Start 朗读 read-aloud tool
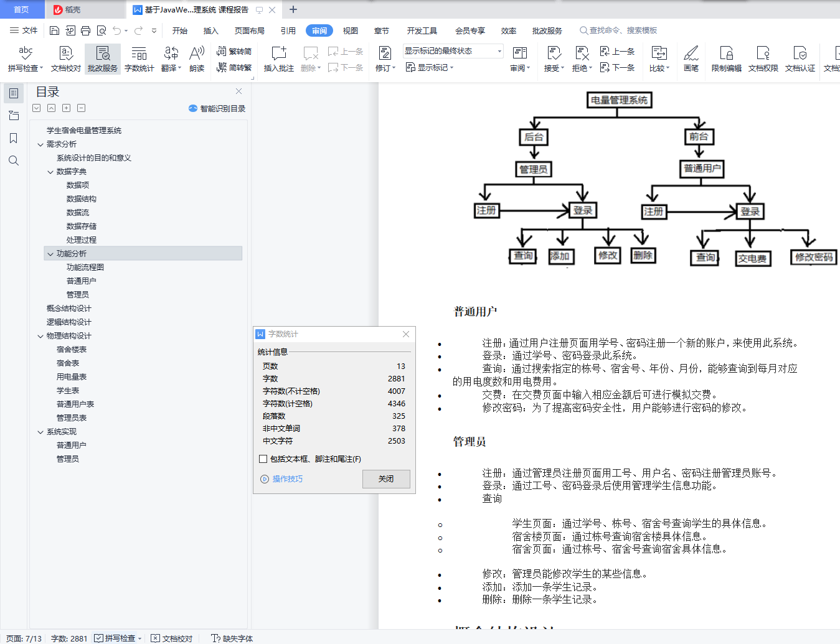 [x=197, y=59]
